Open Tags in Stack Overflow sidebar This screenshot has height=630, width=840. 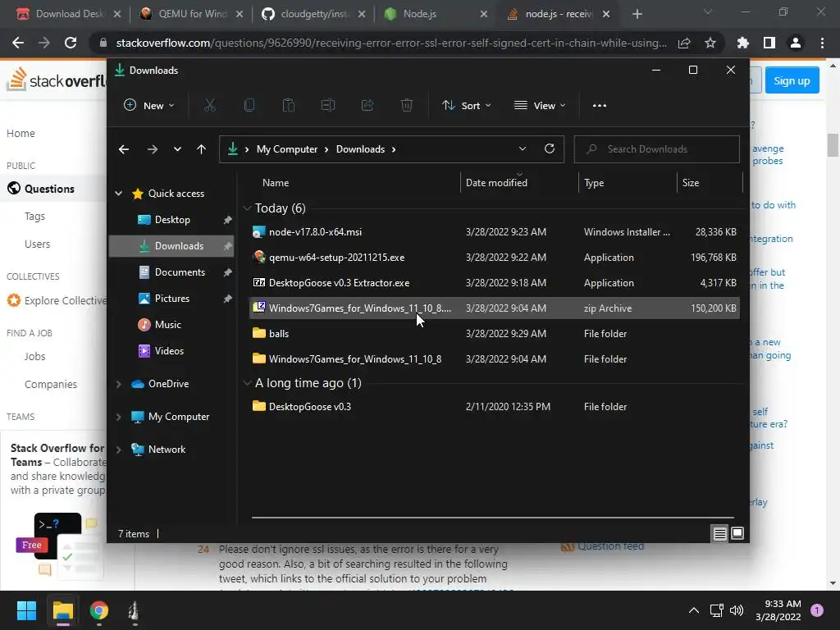tap(34, 217)
